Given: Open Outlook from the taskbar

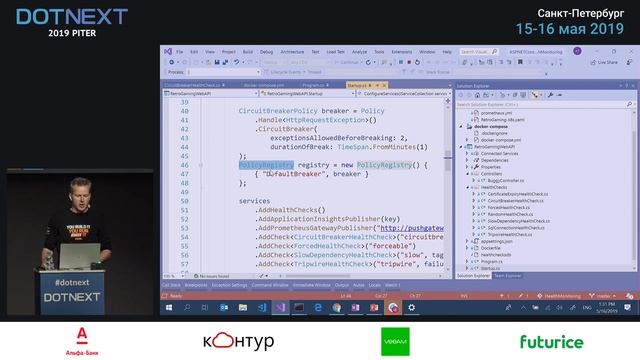Looking at the screenshot, I should tap(224, 307).
